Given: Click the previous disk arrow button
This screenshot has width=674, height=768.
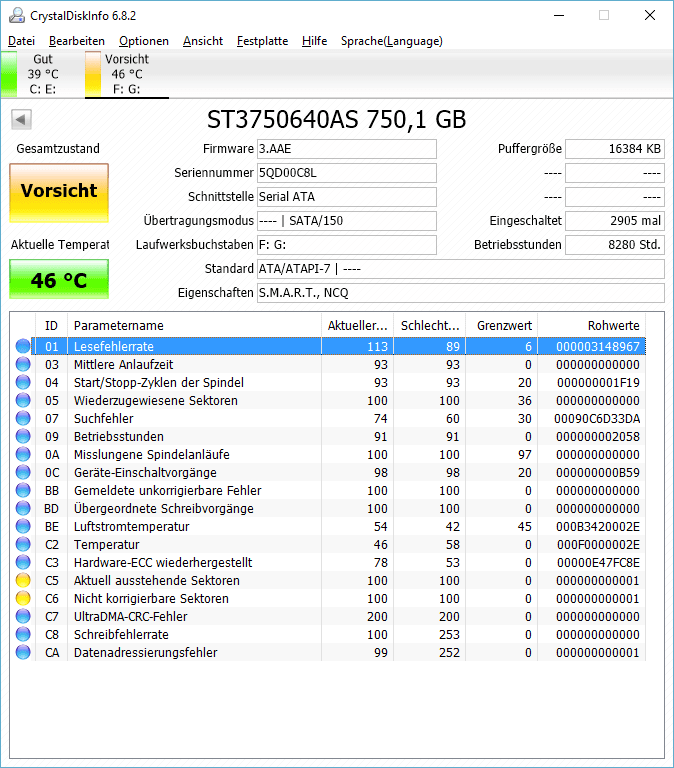Looking at the screenshot, I should 21,119.
